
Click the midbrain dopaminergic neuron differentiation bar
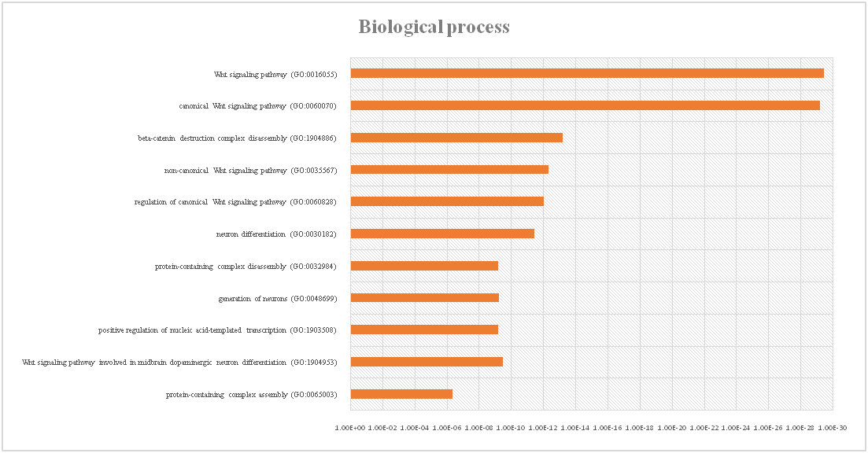pyautogui.click(x=426, y=362)
